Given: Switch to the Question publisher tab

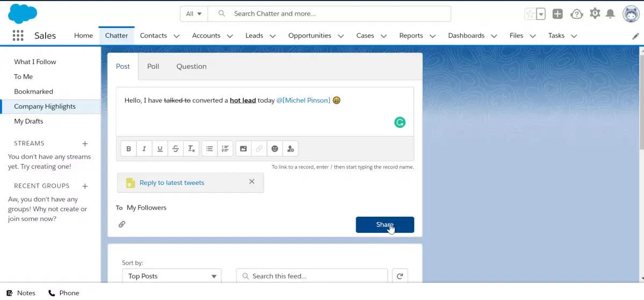Looking at the screenshot, I should tap(191, 66).
